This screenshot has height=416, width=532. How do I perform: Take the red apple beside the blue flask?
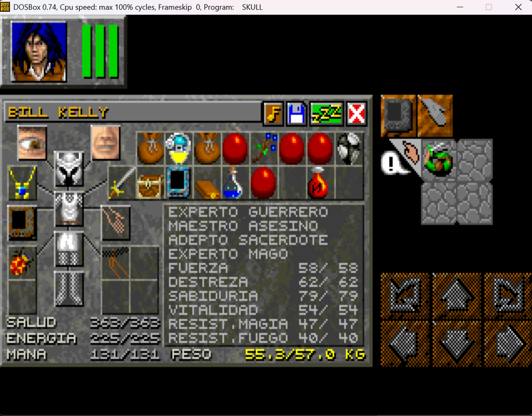pyautogui.click(x=264, y=183)
